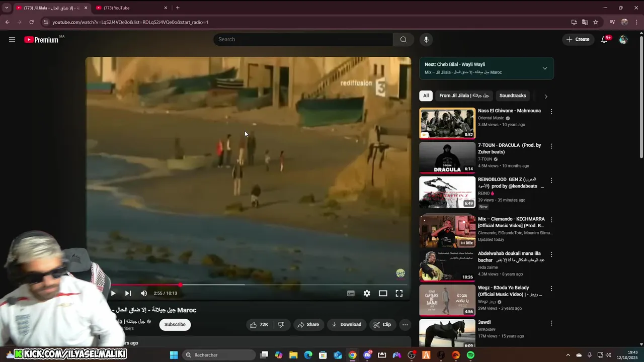Dislike the video
Screen dimensions: 644x362
pos(281,324)
